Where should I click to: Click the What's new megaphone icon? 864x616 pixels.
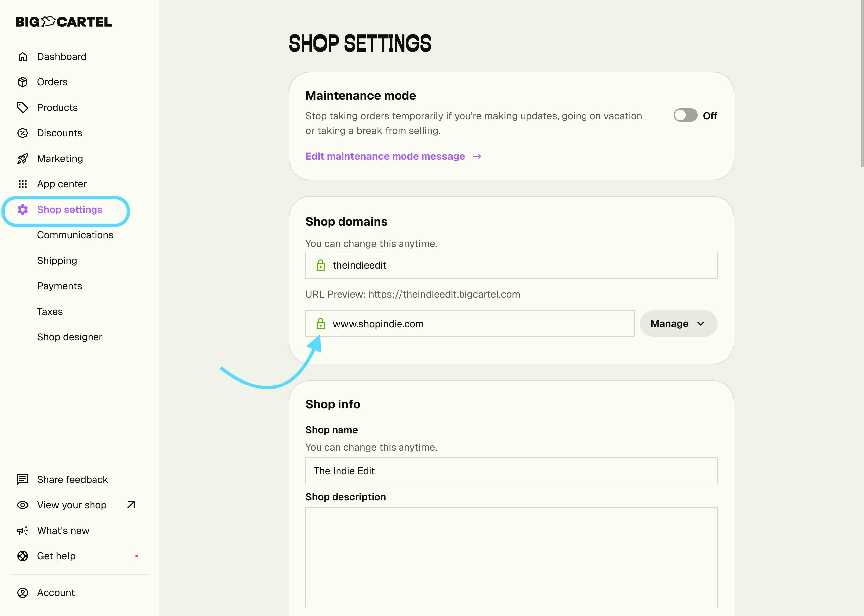click(x=23, y=531)
